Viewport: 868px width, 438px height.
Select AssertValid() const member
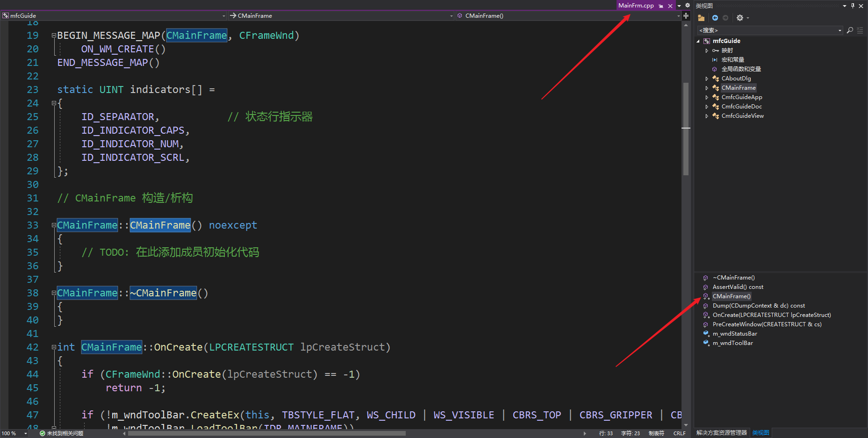[738, 287]
